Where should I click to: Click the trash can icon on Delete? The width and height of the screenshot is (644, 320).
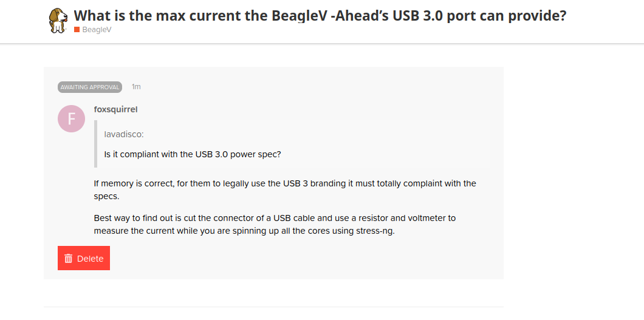tap(69, 259)
